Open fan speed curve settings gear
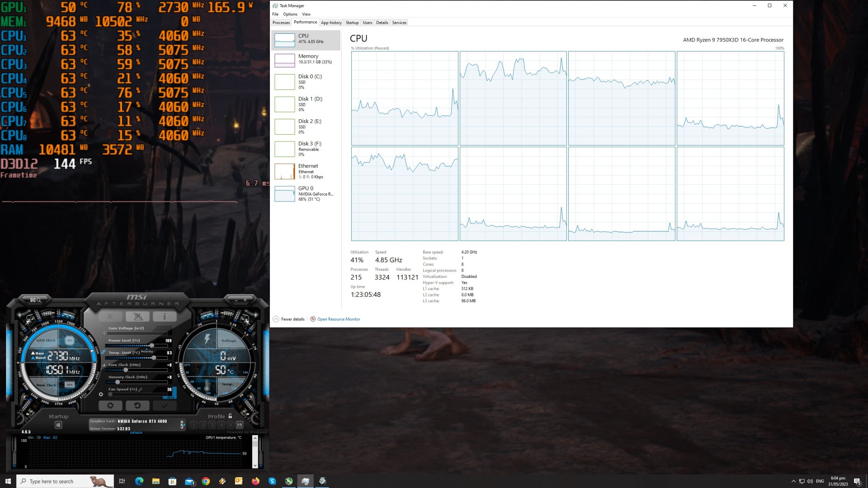 tap(101, 394)
